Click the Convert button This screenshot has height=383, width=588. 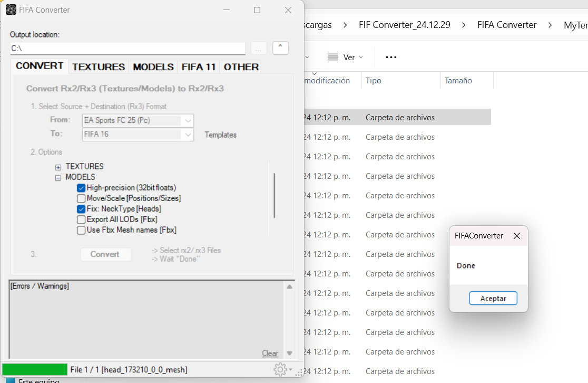click(x=105, y=254)
